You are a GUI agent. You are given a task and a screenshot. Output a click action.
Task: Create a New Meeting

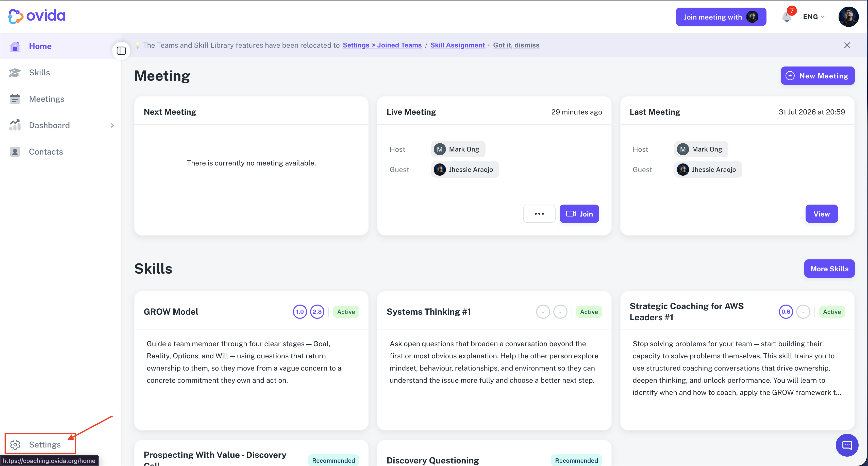(x=817, y=76)
